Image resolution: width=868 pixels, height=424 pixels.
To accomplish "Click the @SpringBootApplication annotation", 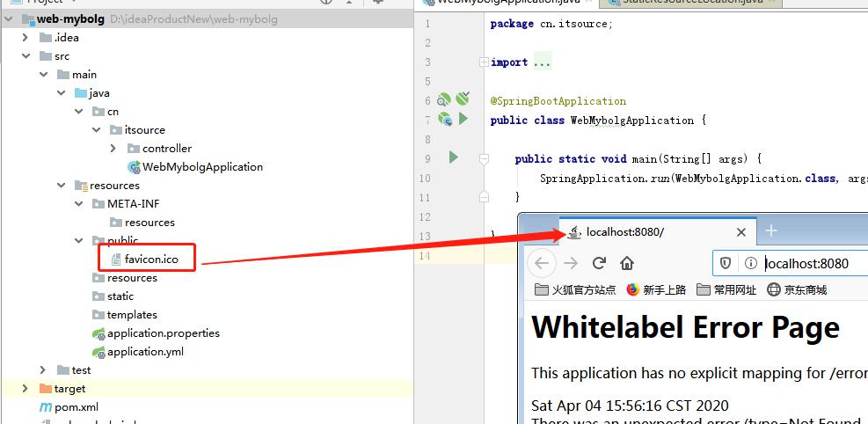I will point(558,101).
